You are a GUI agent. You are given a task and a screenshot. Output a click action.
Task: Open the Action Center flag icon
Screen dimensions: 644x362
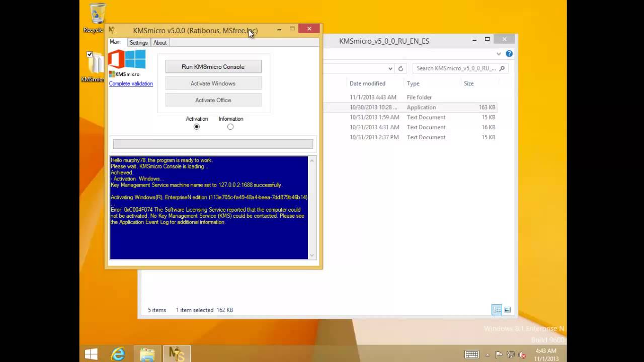(x=500, y=354)
